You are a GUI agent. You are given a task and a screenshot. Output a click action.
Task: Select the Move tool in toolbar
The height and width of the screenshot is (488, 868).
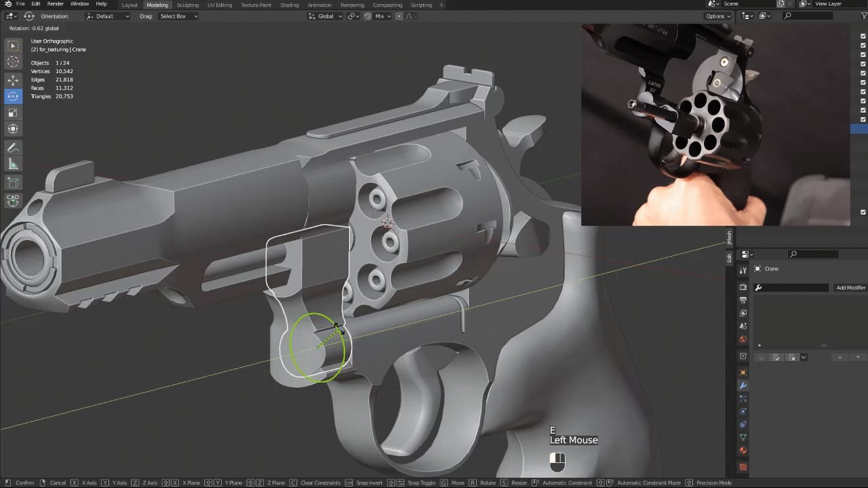13,79
